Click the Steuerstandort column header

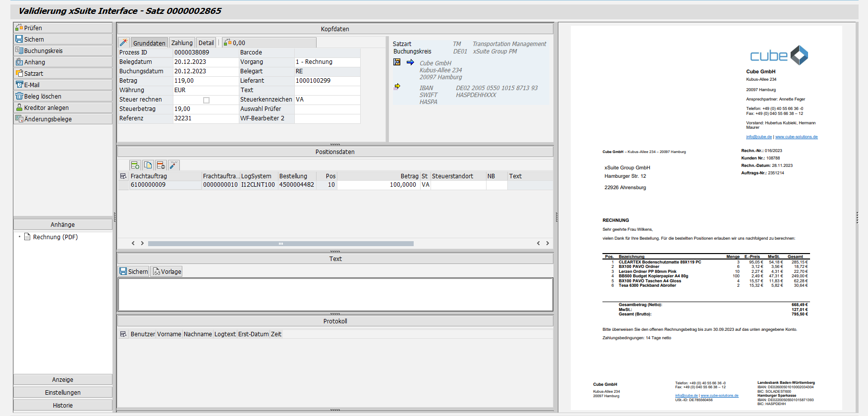pos(458,176)
